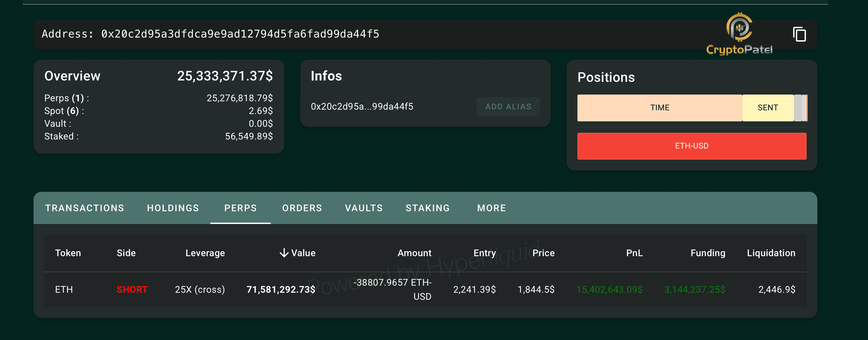
Task: Sort by the Amount column header
Action: click(x=414, y=253)
